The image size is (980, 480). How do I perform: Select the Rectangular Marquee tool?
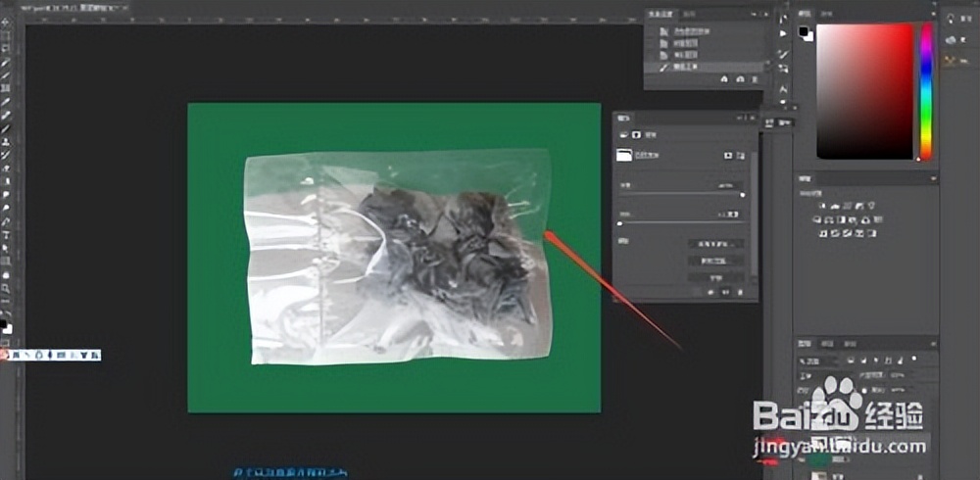coord(6,34)
